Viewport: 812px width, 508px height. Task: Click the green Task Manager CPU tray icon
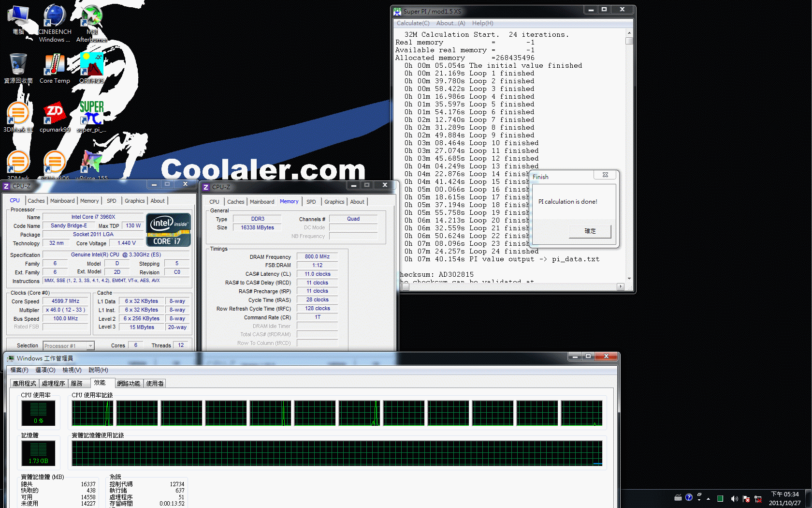point(720,499)
